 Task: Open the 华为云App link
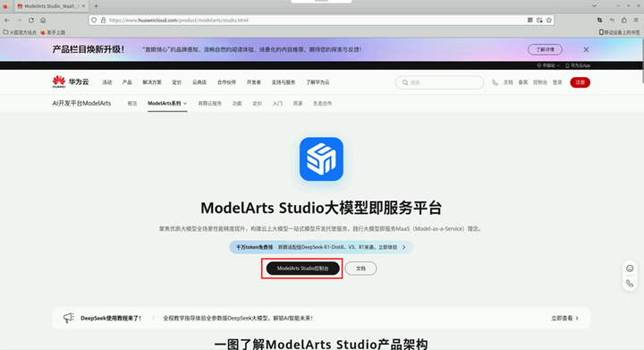[x=578, y=65]
